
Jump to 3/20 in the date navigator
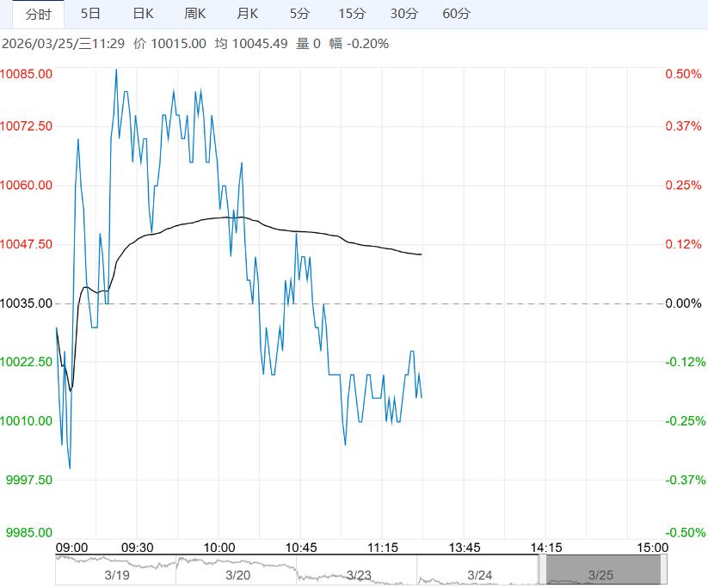point(237,573)
